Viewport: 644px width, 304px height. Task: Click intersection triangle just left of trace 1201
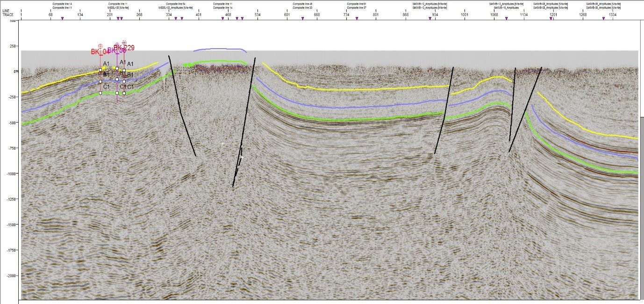point(551,18)
